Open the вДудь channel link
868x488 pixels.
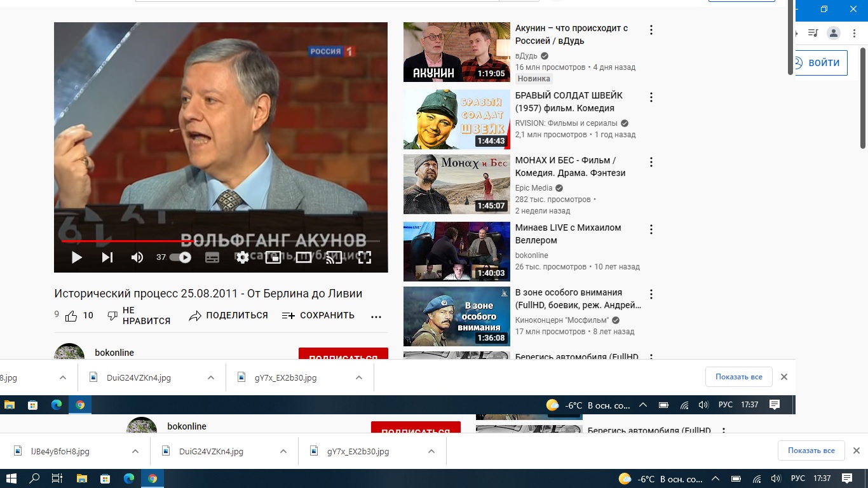click(x=526, y=56)
